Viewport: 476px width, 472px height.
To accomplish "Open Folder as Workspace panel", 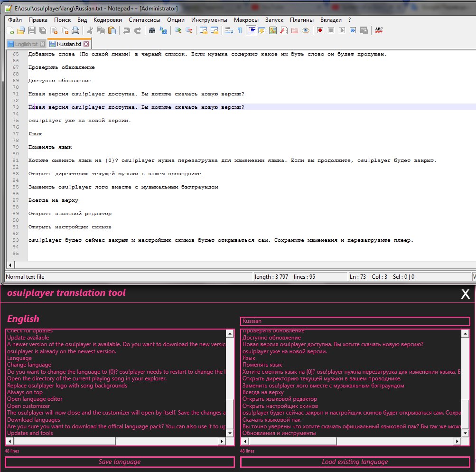I will 294,30.
